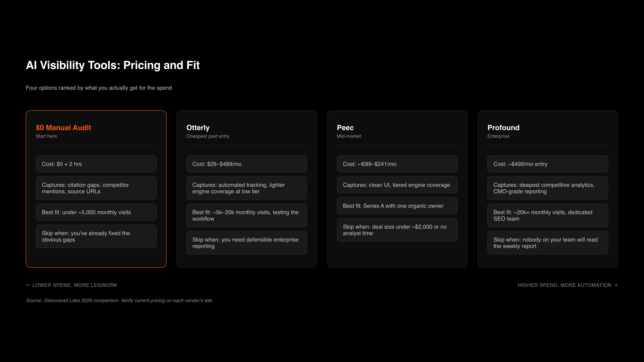Viewport: 644px width, 362px height.
Task: Select the 'Cheapest paid entry' label
Action: coord(208,136)
